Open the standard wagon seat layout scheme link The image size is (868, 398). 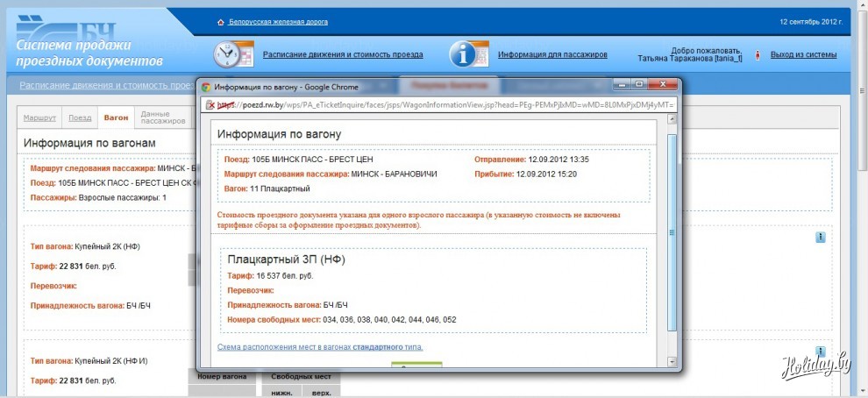[x=320, y=347]
